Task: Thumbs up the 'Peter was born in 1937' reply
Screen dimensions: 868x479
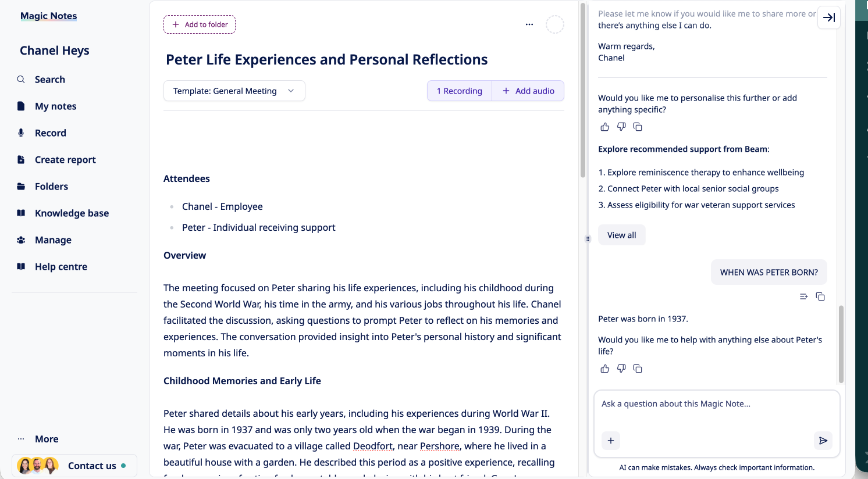Action: (x=605, y=369)
